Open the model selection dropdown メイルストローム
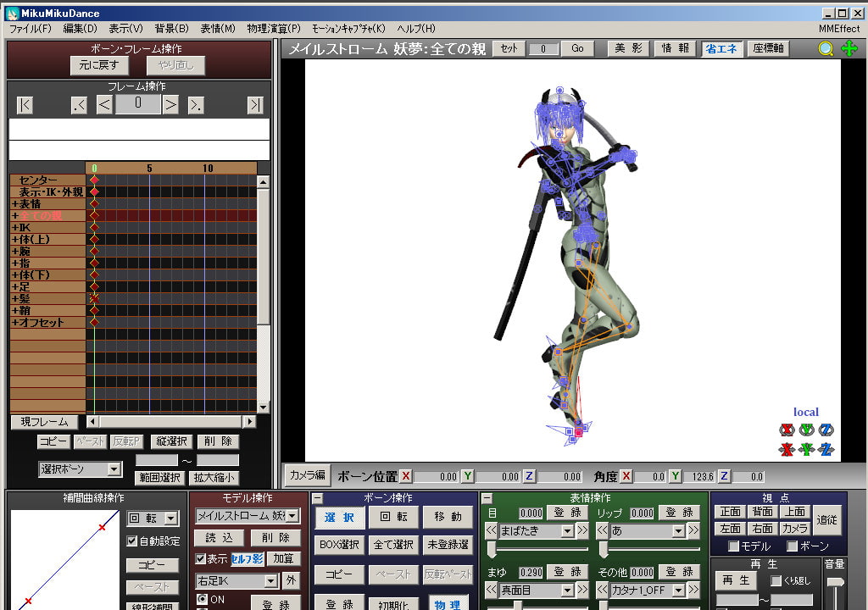868x610 pixels. (248, 516)
